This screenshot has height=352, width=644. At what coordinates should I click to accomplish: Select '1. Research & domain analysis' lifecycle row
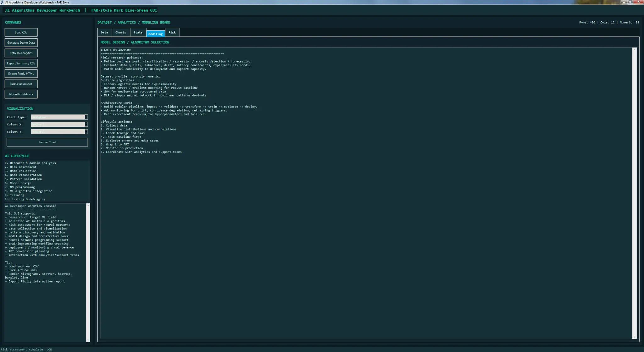tap(47, 163)
